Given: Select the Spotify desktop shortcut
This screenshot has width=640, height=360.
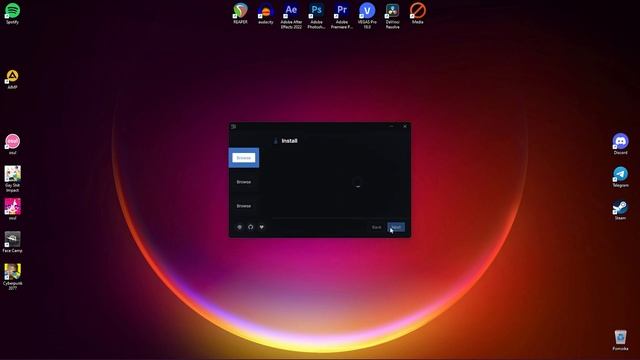Looking at the screenshot, I should (x=12, y=13).
